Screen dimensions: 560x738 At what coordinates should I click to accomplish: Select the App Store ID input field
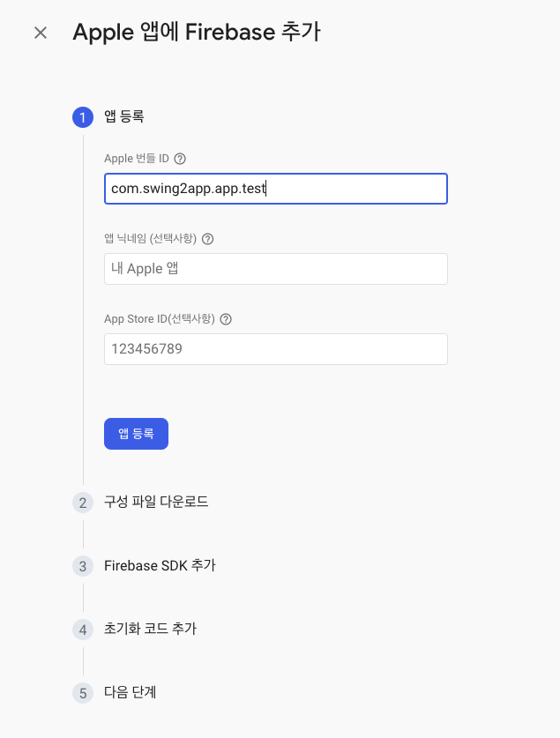click(275, 349)
